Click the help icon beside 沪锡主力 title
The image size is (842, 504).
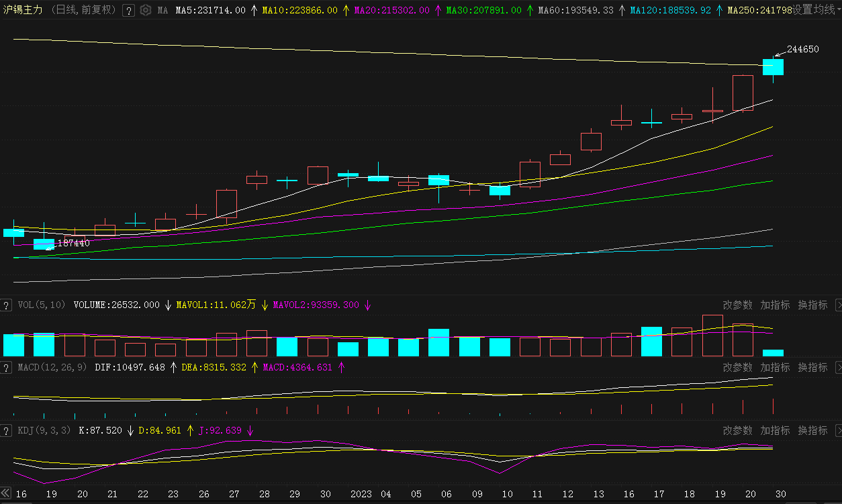[129, 11]
